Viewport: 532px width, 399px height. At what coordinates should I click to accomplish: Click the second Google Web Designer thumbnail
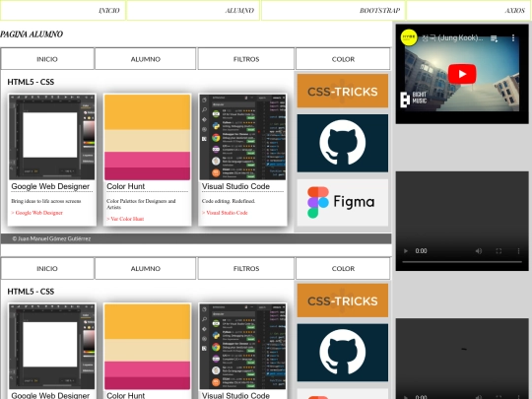point(52,347)
